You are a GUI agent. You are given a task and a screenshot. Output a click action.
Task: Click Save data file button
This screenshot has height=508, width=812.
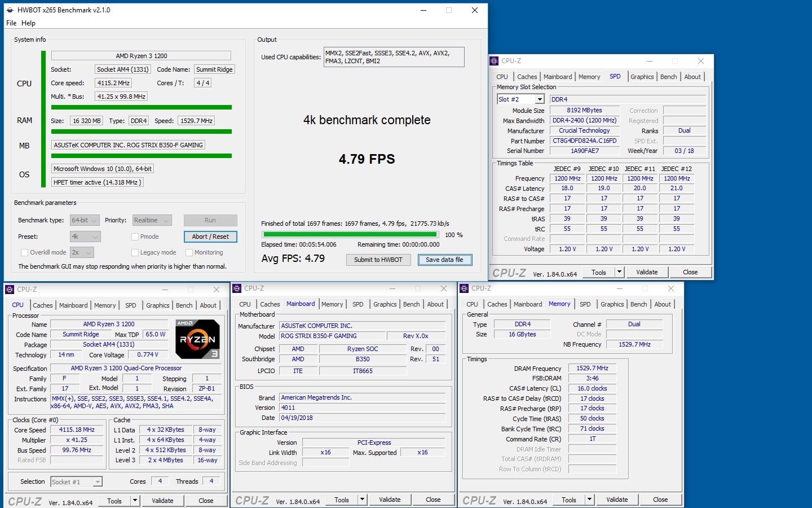(x=445, y=260)
